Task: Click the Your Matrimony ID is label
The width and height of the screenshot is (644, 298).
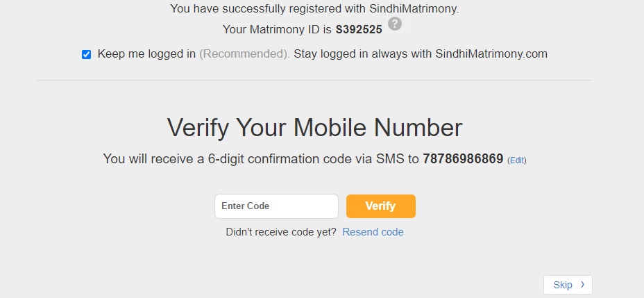Action: 277,30
